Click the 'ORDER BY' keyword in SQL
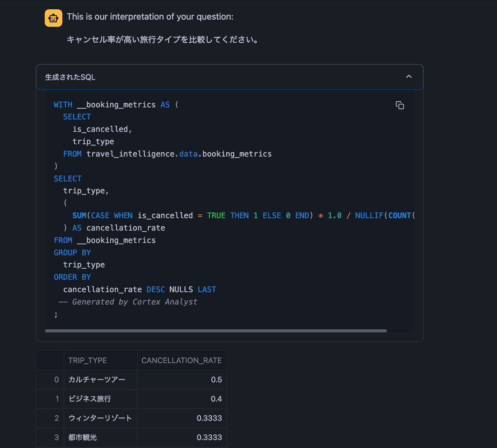This screenshot has height=448, width=497. click(72, 277)
